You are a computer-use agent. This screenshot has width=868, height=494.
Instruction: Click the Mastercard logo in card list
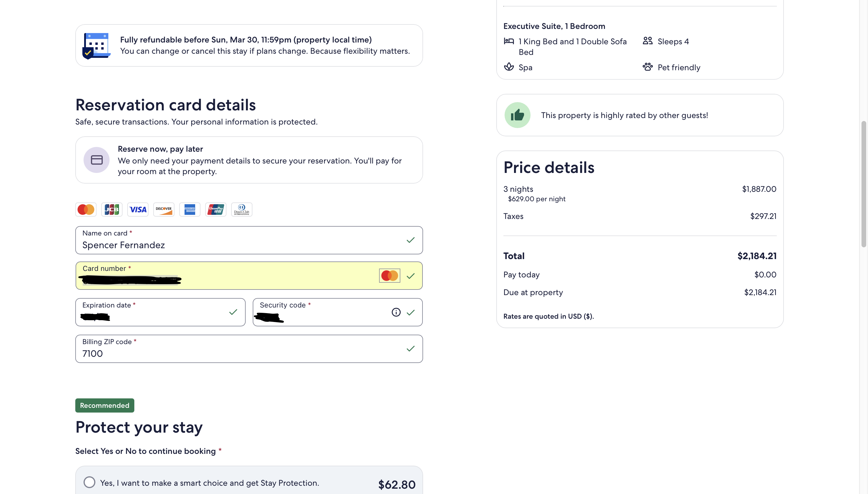(86, 209)
